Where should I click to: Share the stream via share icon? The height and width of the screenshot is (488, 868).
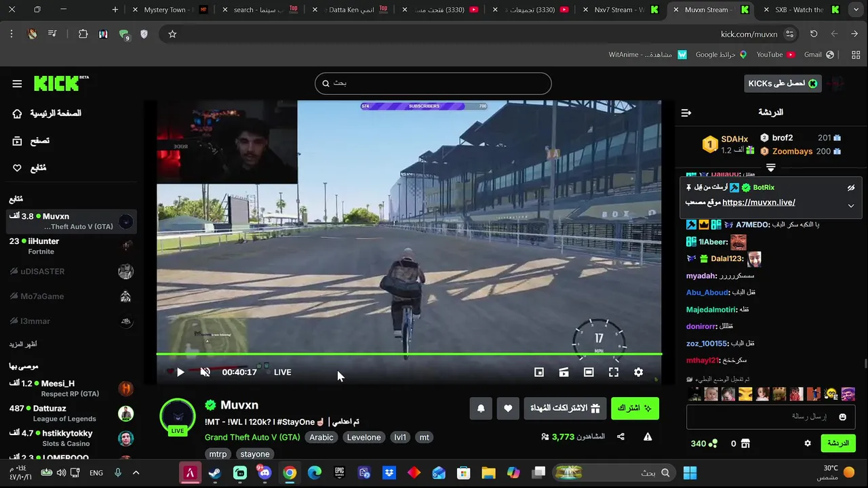[x=620, y=437]
